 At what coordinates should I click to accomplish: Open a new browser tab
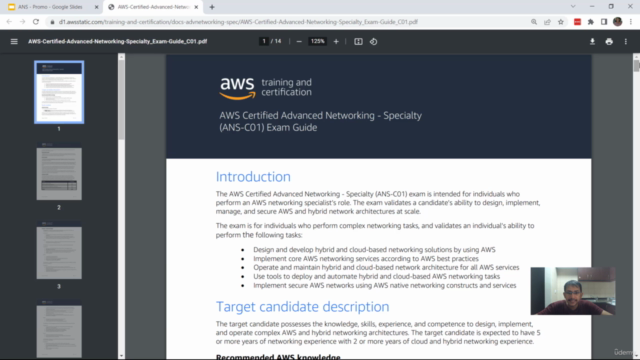(x=212, y=7)
